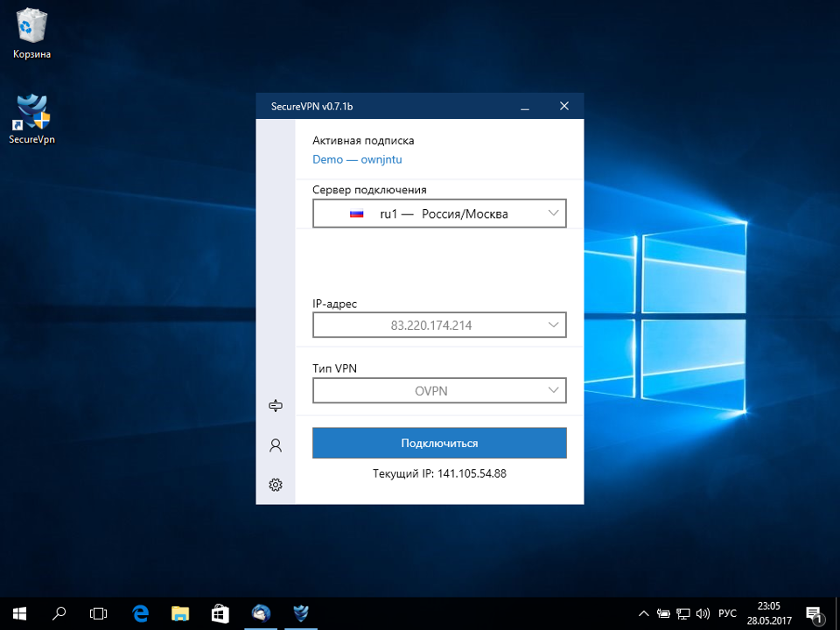Viewport: 840px width, 630px height.
Task: Launch Microsoft Edge from taskbar
Action: 140,613
